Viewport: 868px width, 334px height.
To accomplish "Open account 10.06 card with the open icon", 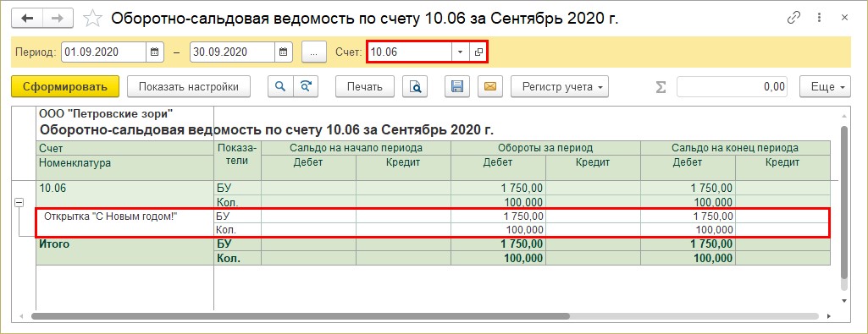I will (478, 52).
